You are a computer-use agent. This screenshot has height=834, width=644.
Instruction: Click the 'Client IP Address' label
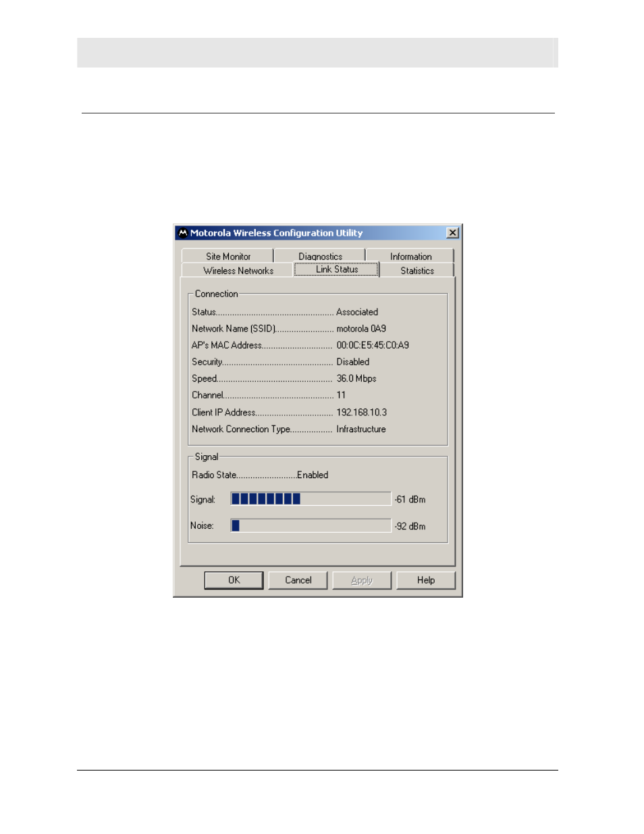pos(223,413)
